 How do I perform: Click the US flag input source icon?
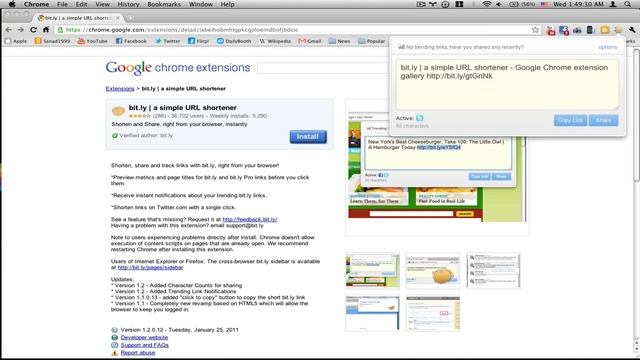tap(544, 4)
